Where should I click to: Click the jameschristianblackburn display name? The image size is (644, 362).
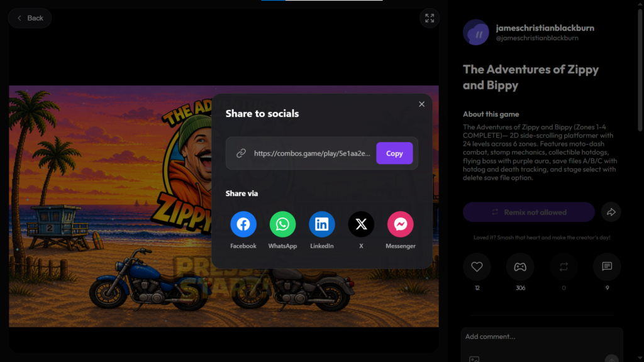pyautogui.click(x=545, y=28)
